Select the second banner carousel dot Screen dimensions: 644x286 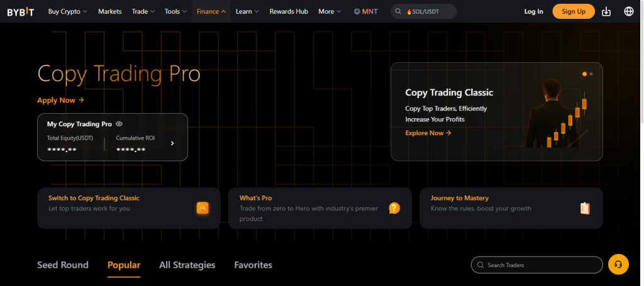click(x=591, y=74)
